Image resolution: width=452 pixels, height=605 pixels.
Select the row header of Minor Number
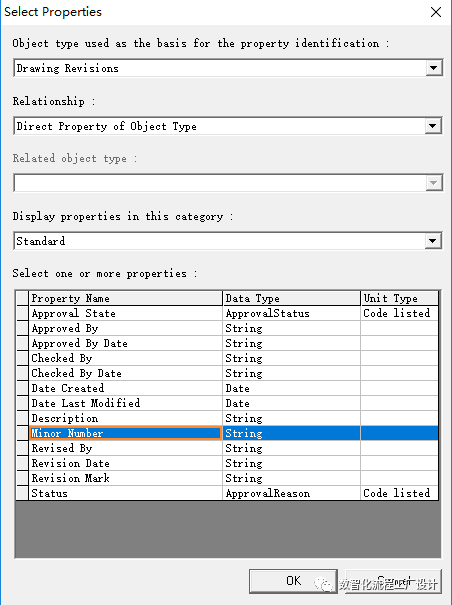click(22, 433)
